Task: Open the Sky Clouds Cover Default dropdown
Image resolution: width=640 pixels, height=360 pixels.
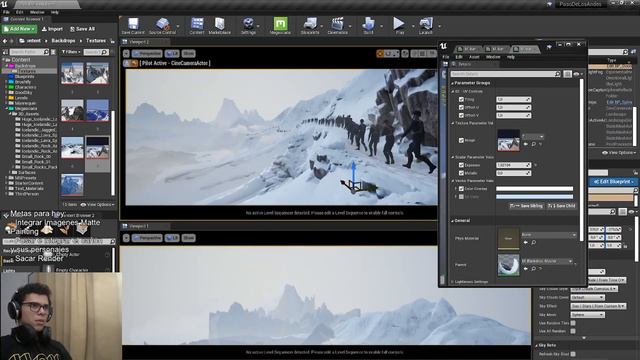Action: point(587,298)
